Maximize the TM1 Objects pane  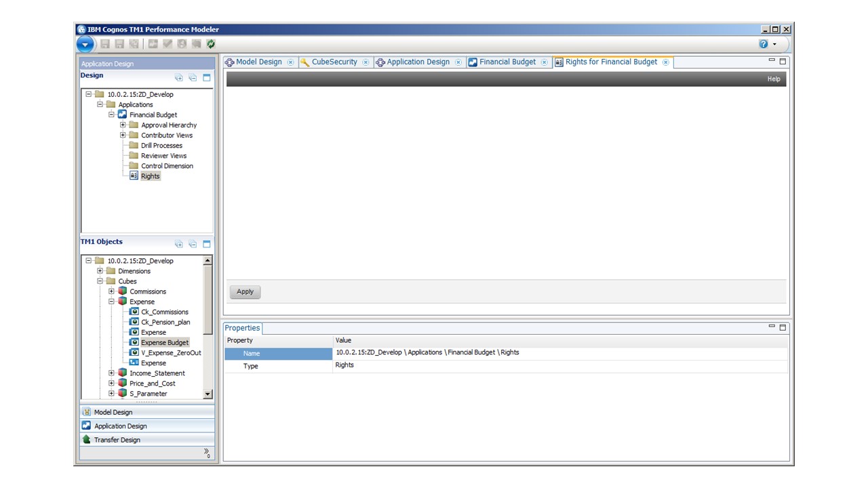click(x=207, y=244)
